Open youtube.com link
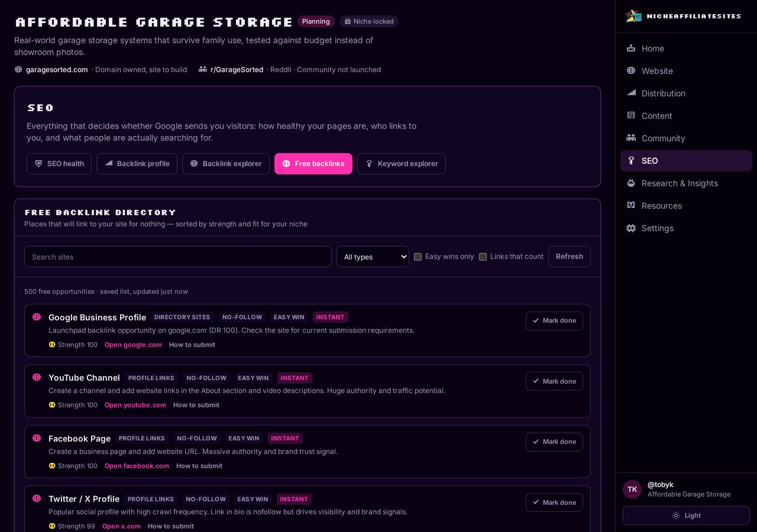This screenshot has height=532, width=757. pyautogui.click(x=135, y=405)
